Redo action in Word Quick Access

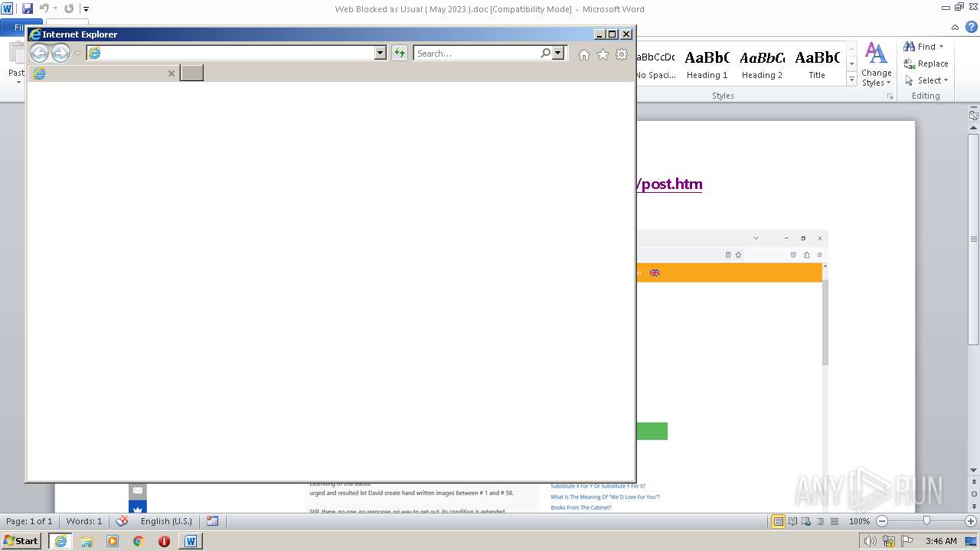pos(69,8)
